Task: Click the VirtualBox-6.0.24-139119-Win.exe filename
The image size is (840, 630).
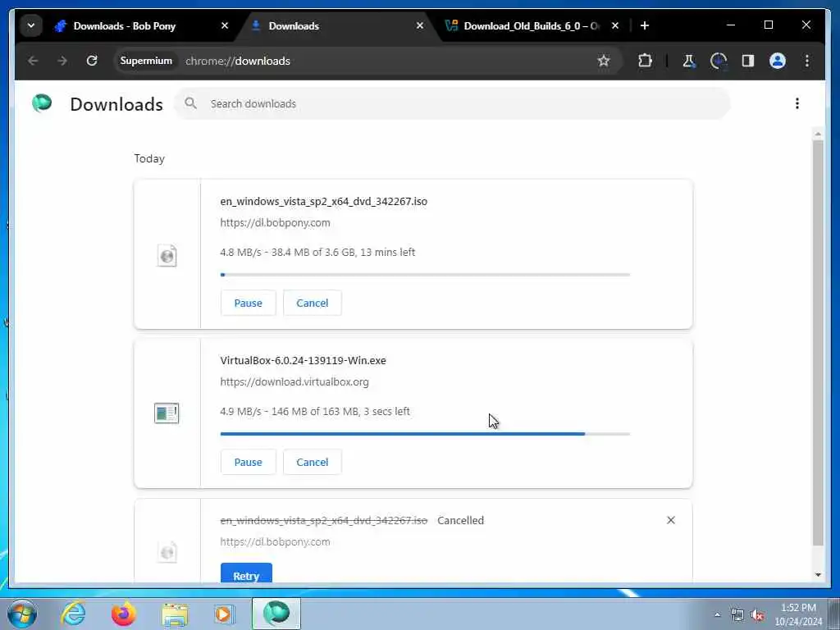Action: 303,361
